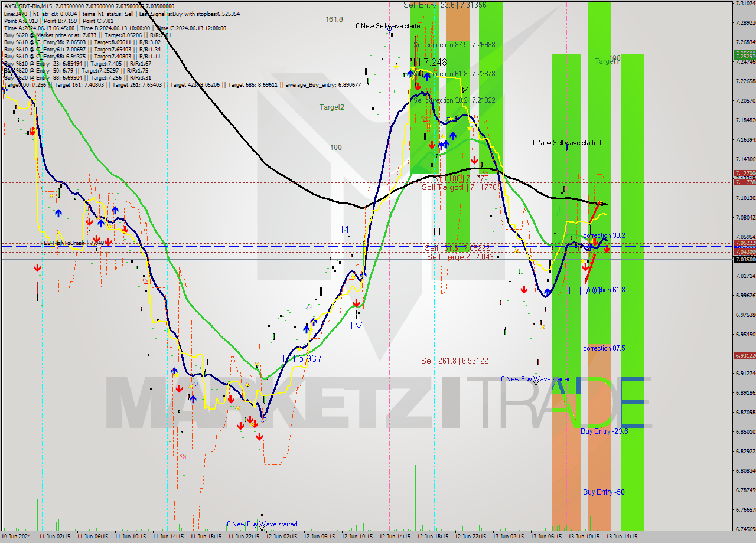This screenshot has height=543, width=756.
Task: Select the blue 'correction 87.5' label
Action: (604, 348)
